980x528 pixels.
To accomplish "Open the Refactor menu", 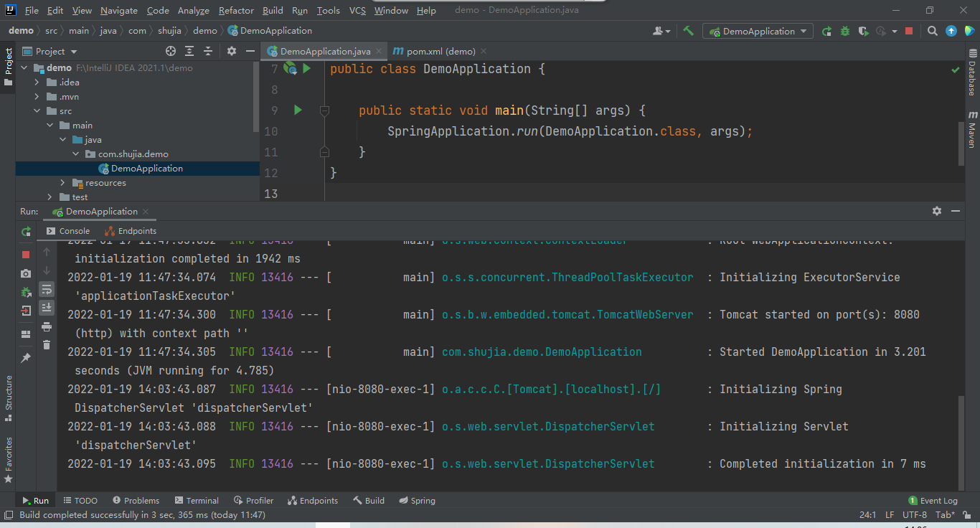I will click(x=236, y=11).
